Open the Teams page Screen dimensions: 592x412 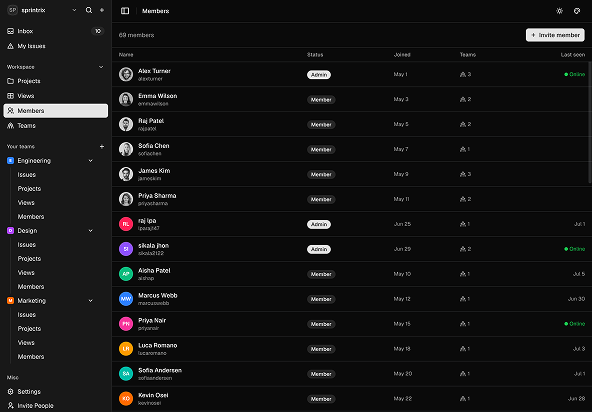pos(56,126)
